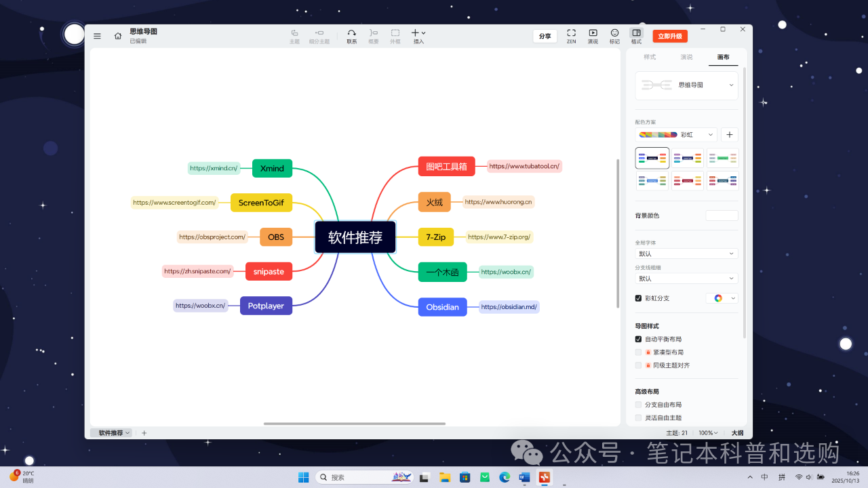Toggle the 格式 format panel

click(x=636, y=36)
